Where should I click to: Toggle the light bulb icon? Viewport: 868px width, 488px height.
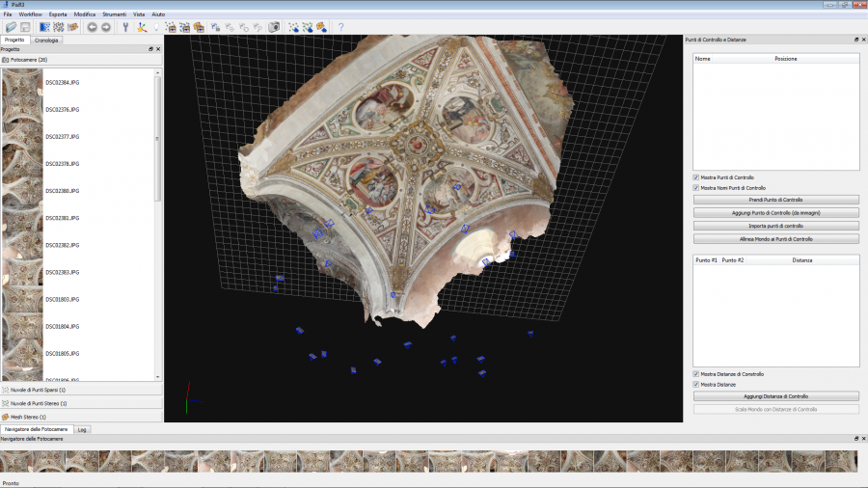[x=156, y=27]
